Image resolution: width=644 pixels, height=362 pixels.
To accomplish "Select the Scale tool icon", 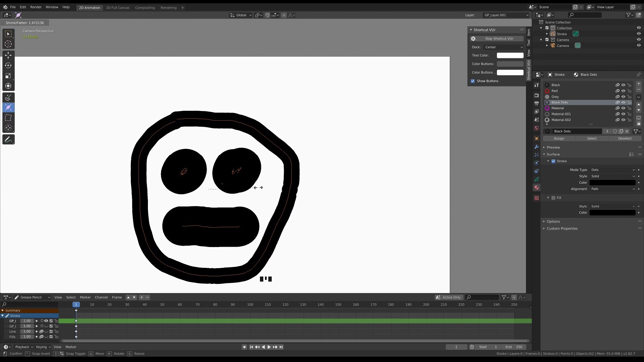I will click(x=8, y=76).
